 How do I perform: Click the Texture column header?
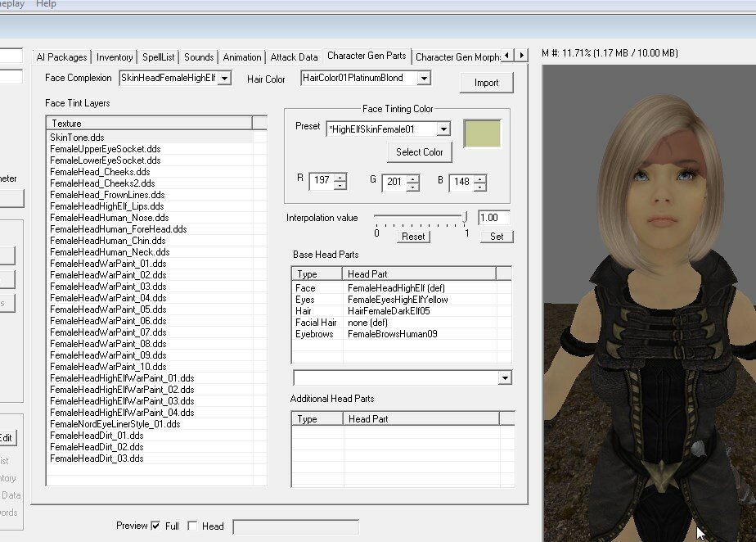(x=150, y=124)
